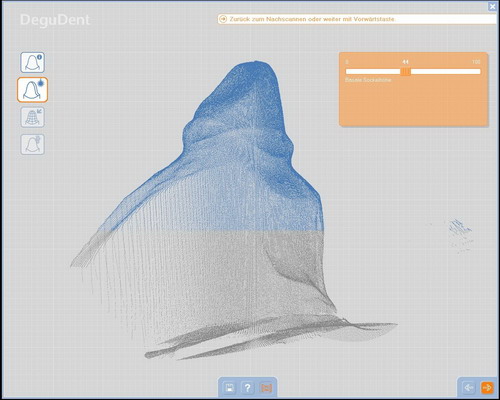
Task: Click the orange arrow icon in instruction bar
Action: point(223,19)
